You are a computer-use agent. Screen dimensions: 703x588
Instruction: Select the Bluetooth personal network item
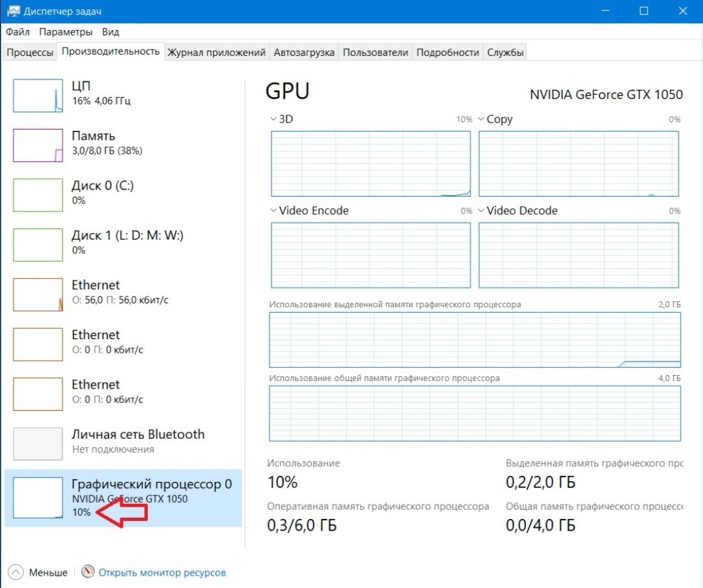point(137,441)
